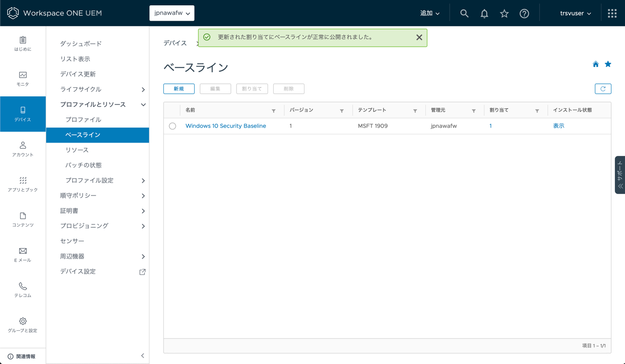Filter the 管理元 column
The image size is (625, 364).
point(474,111)
